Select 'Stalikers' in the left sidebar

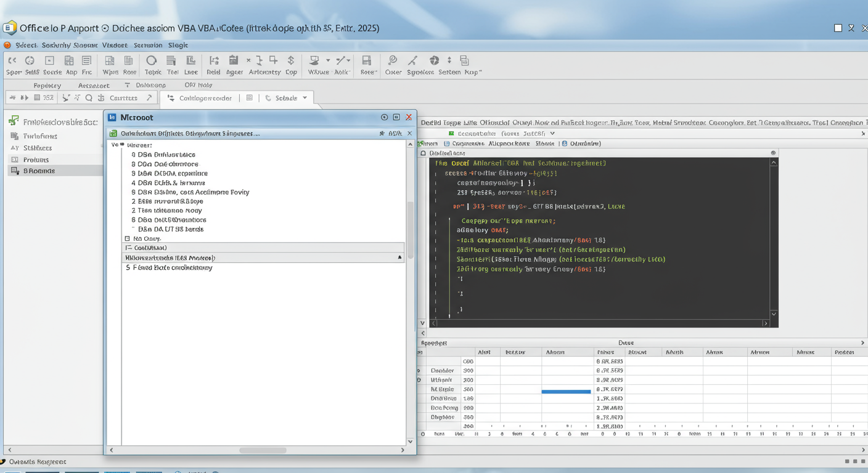(37, 148)
